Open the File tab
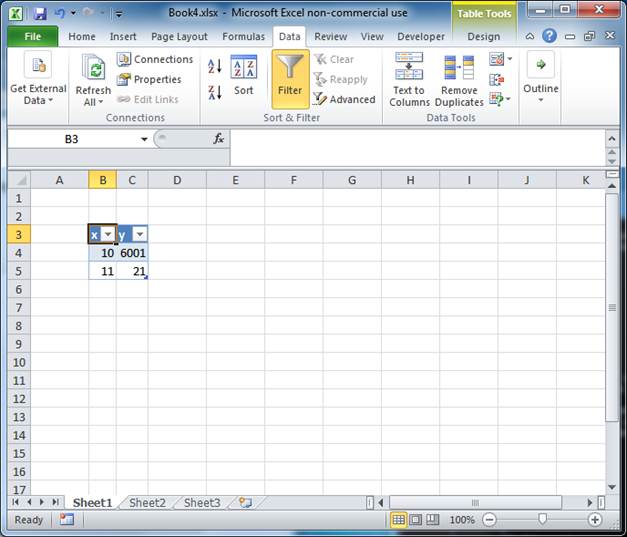The image size is (627, 537). (33, 36)
